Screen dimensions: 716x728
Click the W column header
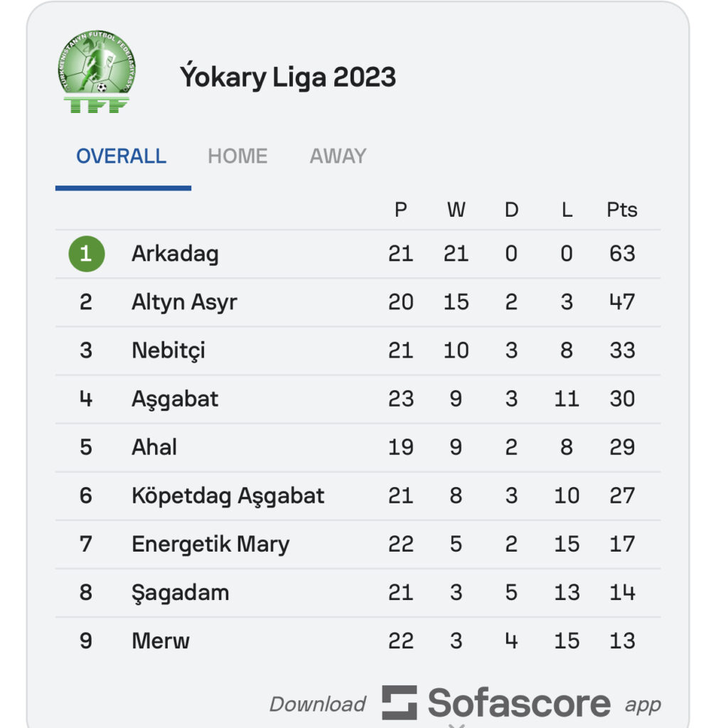click(456, 210)
